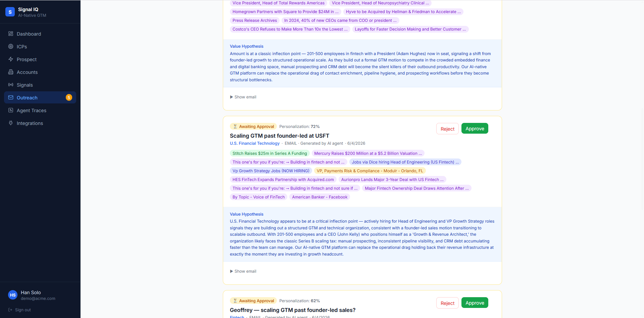644x318 pixels.
Task: Click the 'Press Release Archives' tag
Action: (x=255, y=20)
